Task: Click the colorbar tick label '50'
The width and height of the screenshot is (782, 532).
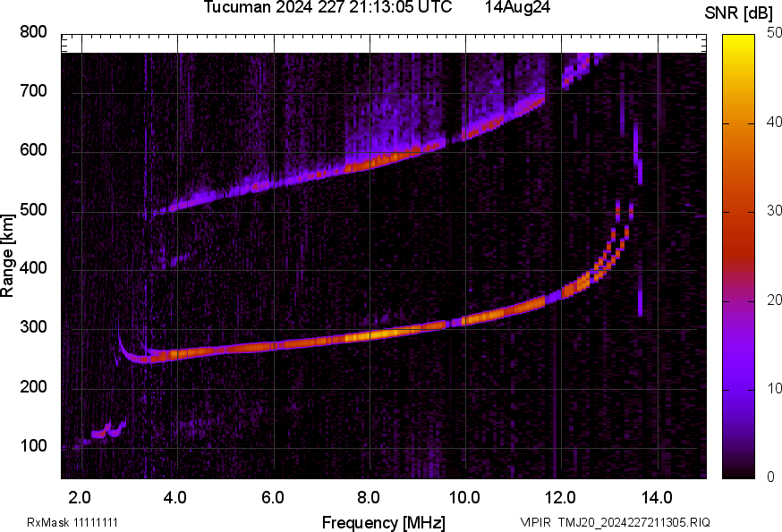Action: click(774, 33)
